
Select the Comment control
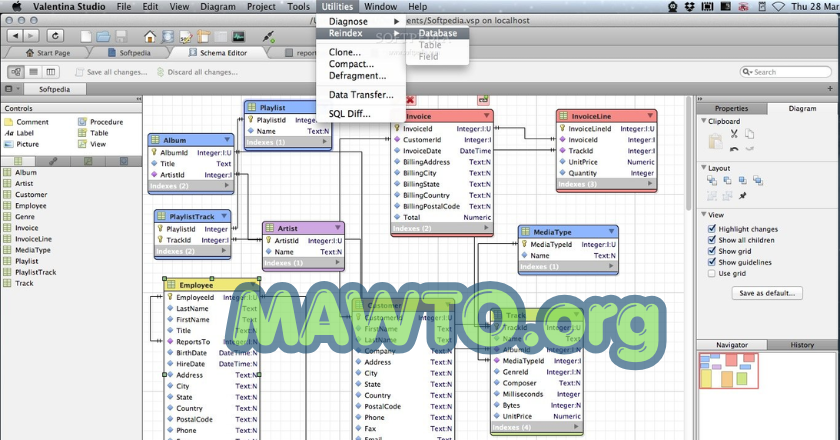pos(26,122)
